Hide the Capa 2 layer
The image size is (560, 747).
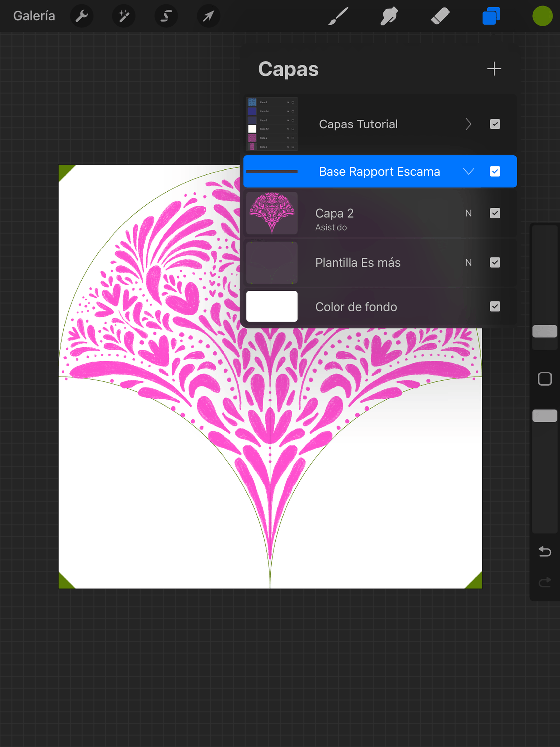coord(495,213)
